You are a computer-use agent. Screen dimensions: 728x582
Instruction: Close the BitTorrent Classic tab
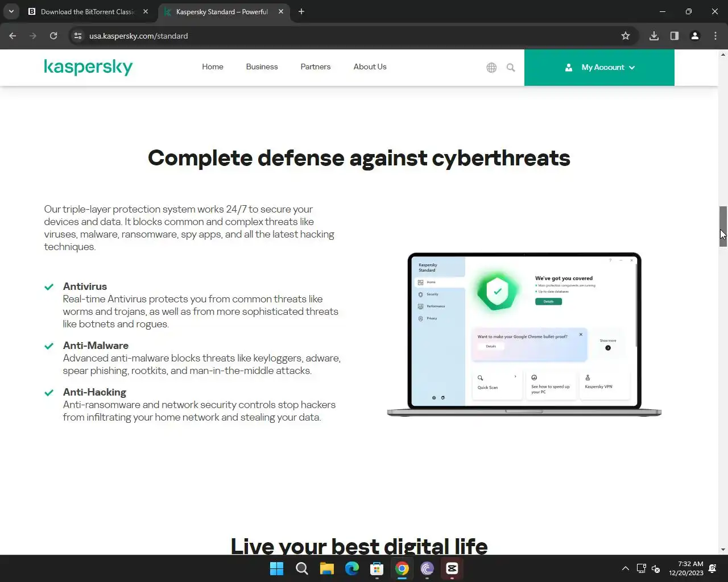[x=146, y=11]
